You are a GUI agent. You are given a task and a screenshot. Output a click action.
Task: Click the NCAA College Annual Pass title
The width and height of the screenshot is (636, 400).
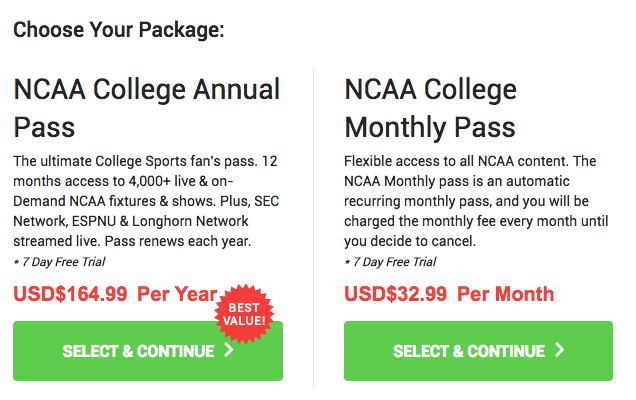click(146, 108)
